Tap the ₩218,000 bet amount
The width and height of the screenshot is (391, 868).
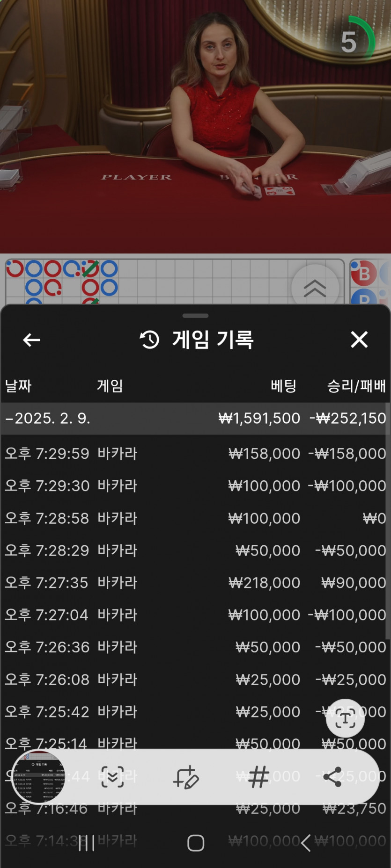pos(264,583)
